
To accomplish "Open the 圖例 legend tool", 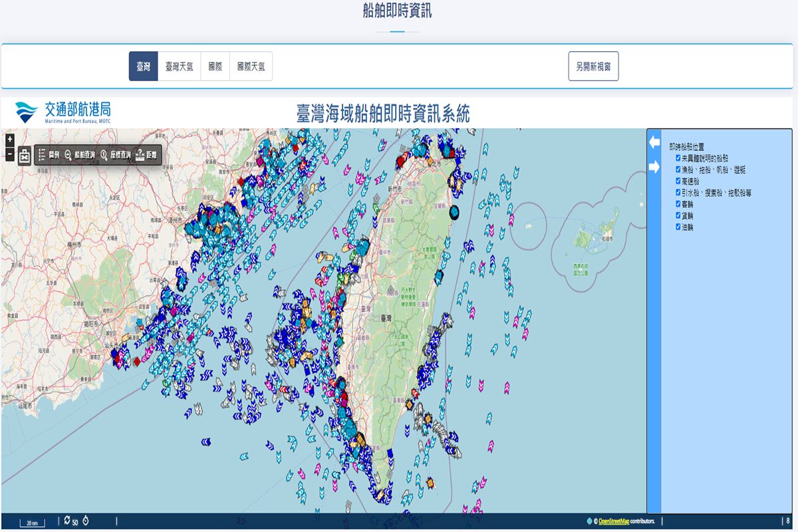I will (x=49, y=155).
